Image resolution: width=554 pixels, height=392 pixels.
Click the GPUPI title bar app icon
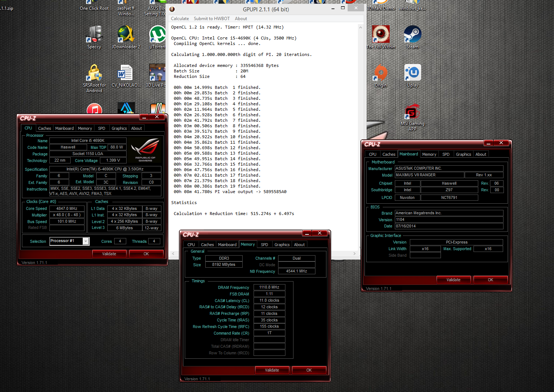tap(172, 9)
